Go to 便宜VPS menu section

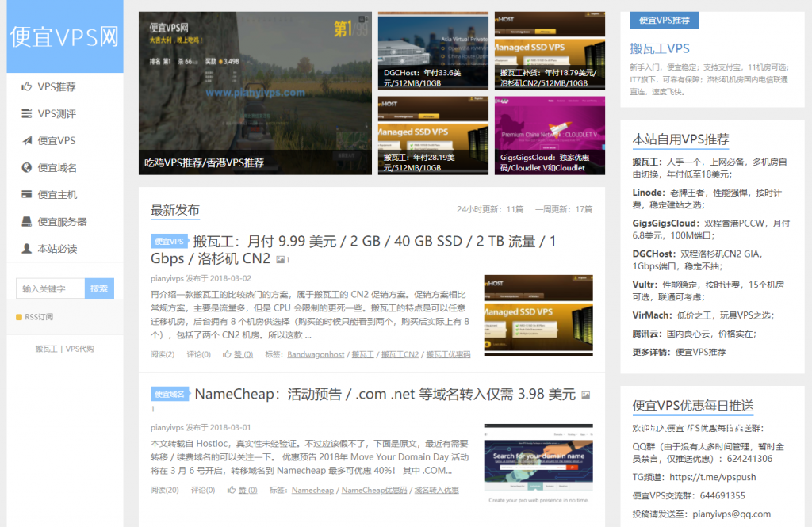pos(56,140)
